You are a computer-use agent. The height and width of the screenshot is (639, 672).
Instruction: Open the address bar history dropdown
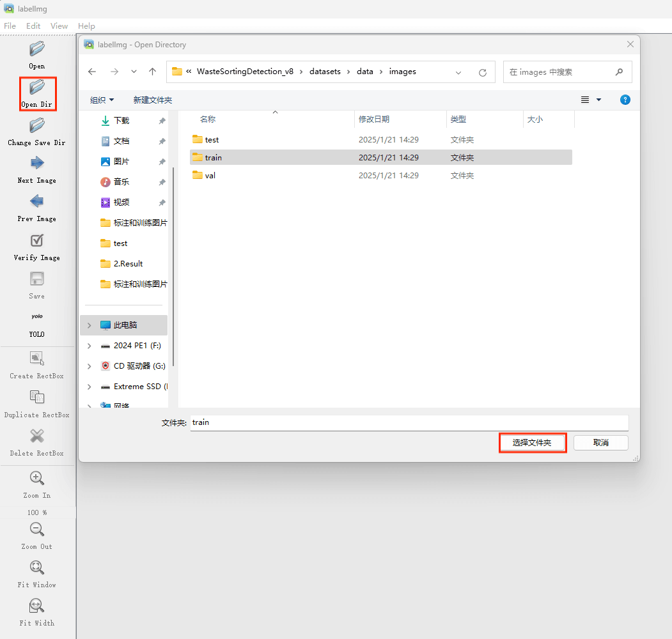(458, 72)
